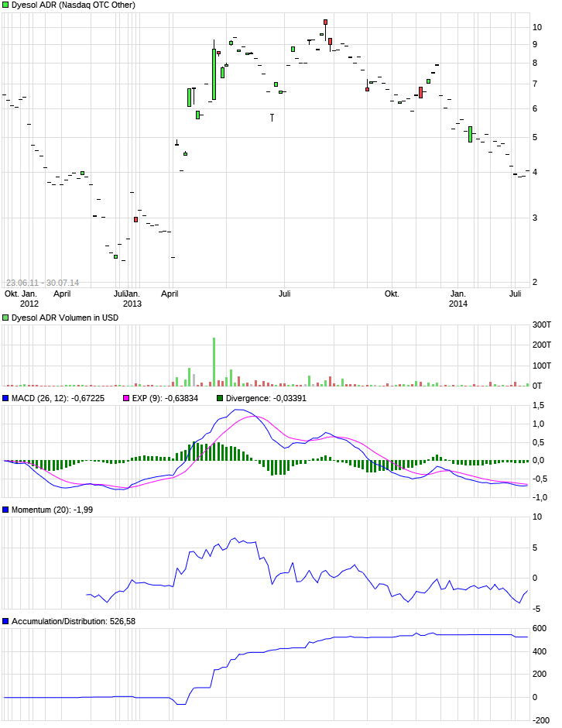Click the blue Momentum legend swatch

click(x=5, y=510)
